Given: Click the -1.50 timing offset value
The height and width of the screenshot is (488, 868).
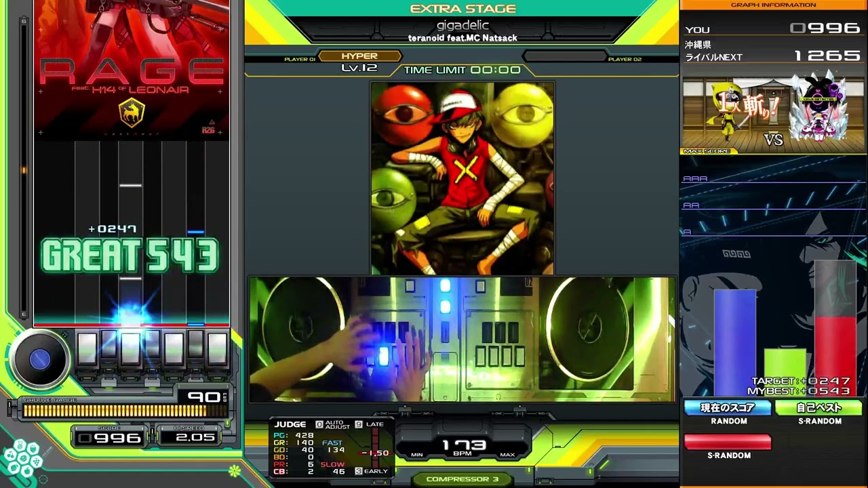Looking at the screenshot, I should point(374,453).
